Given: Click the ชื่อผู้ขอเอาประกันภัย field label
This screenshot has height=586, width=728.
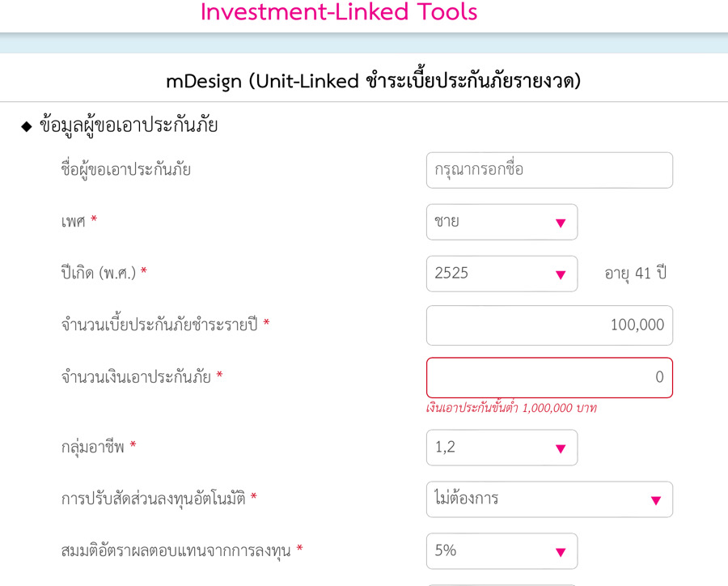Looking at the screenshot, I should 126,170.
